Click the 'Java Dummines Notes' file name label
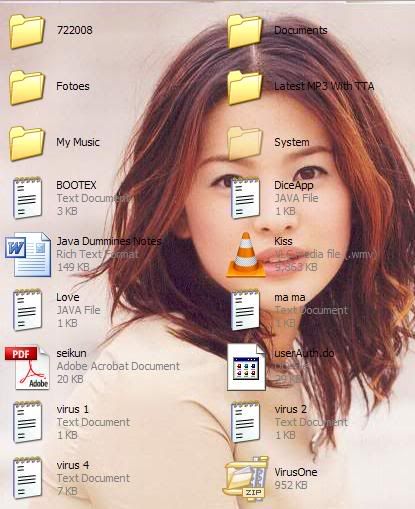 (x=109, y=241)
